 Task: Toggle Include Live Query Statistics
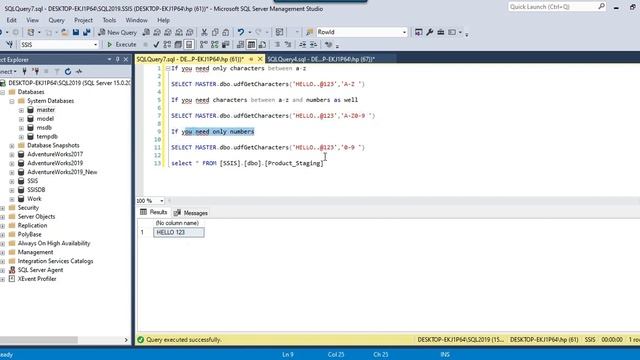(x=215, y=44)
